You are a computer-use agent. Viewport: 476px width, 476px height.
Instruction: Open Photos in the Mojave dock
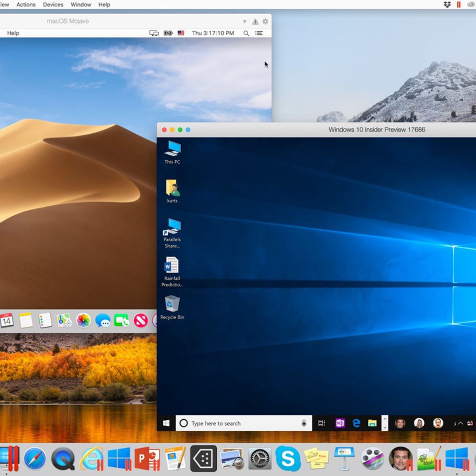[x=83, y=321]
